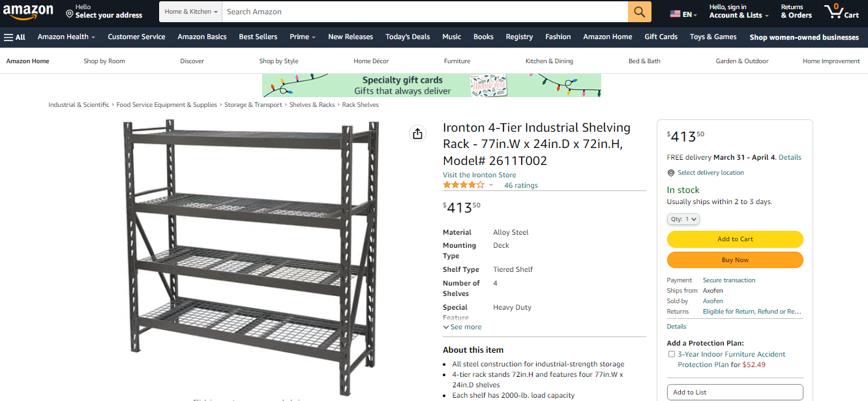
Task: Open the Qty quantity dropdown
Action: click(683, 219)
